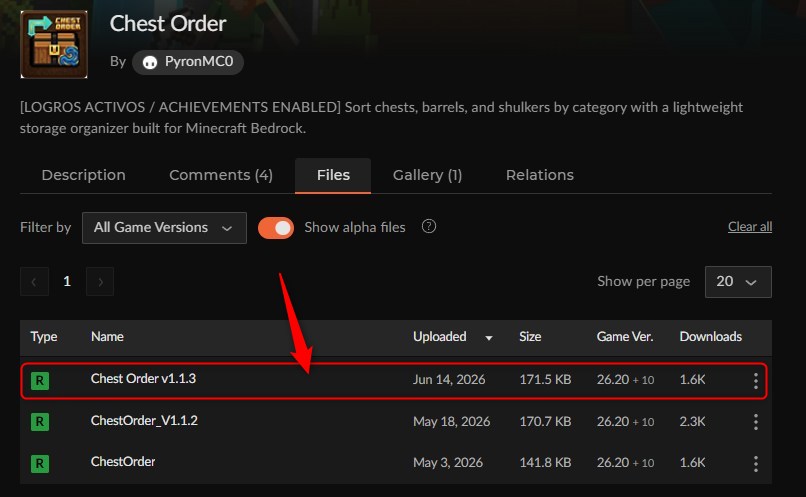
Task: Open the Gallery (1) tab
Action: pos(427,175)
